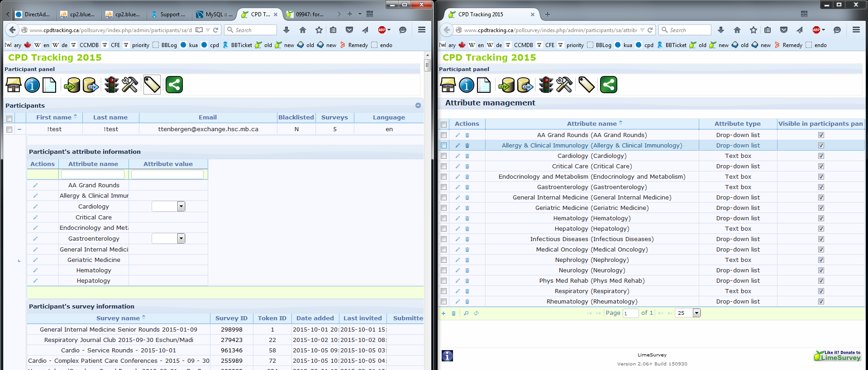Check the !test participant row checkbox
The width and height of the screenshot is (868, 370).
(x=9, y=129)
